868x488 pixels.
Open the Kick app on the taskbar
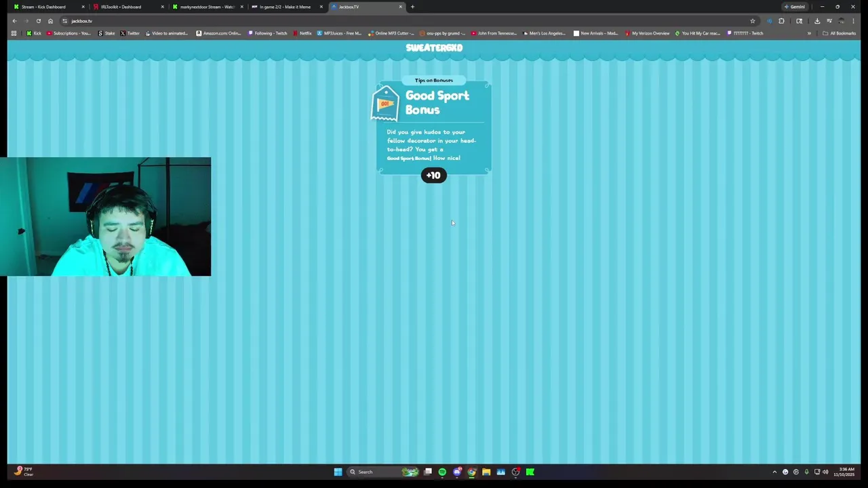pyautogui.click(x=530, y=472)
